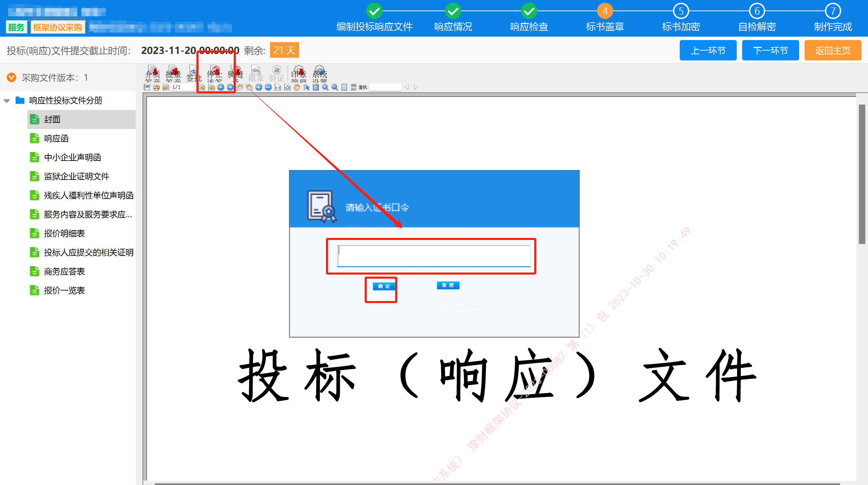The width and height of the screenshot is (868, 485).
Task: Click the clipboard copy icon
Action: click(316, 87)
